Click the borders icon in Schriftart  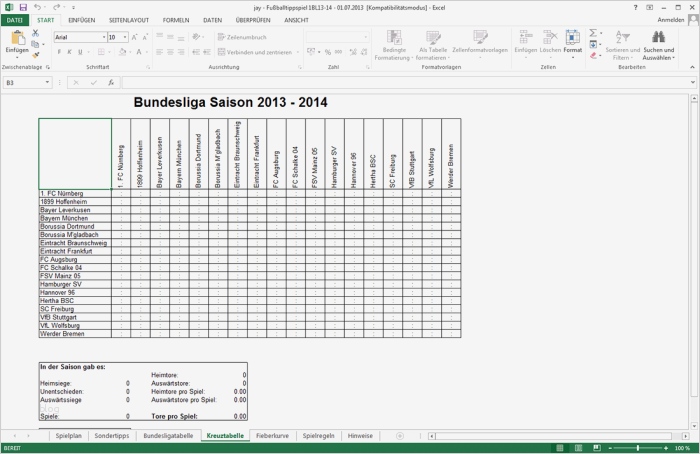tap(101, 52)
